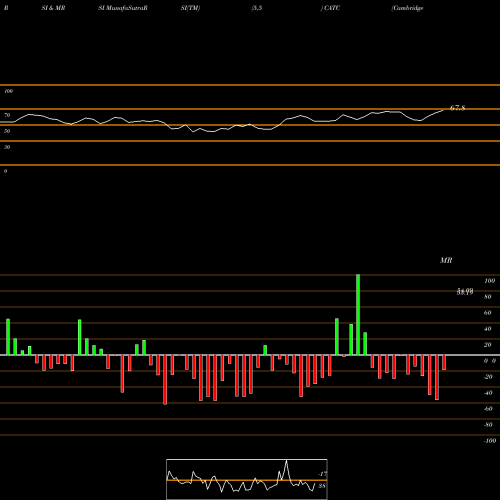Click the 'SI(TM)' header label

pyautogui.click(x=190, y=8)
